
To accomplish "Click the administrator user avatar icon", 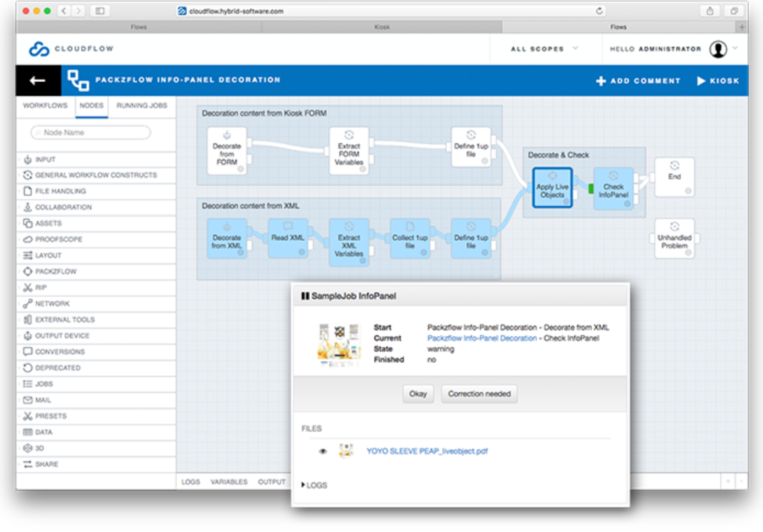I will pos(717,49).
